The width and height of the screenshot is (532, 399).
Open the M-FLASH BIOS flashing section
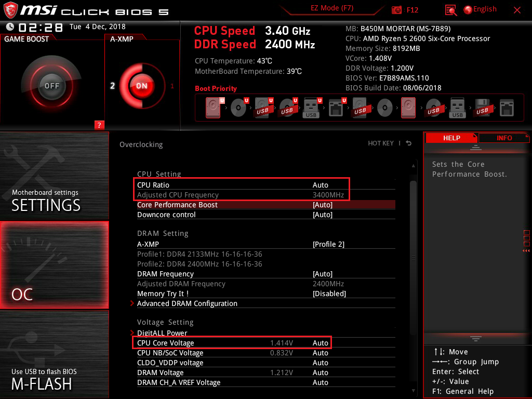54,354
